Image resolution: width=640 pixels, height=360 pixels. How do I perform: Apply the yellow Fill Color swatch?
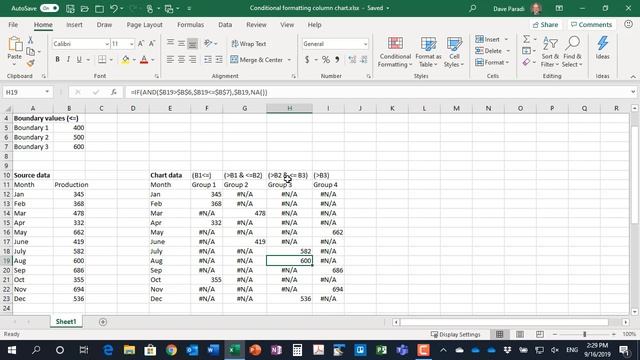[x=125, y=60]
